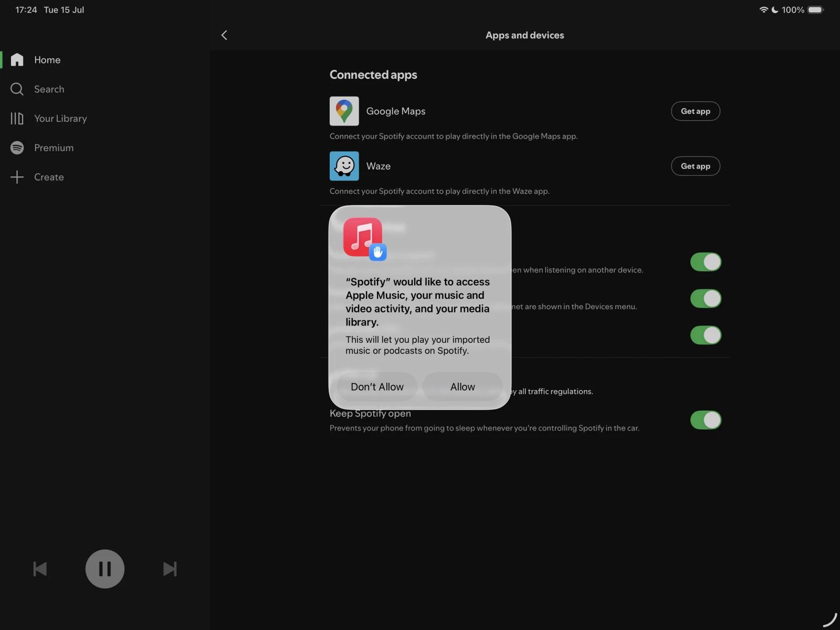Open Search via magnifying glass icon
The width and height of the screenshot is (840, 630).
(17, 89)
